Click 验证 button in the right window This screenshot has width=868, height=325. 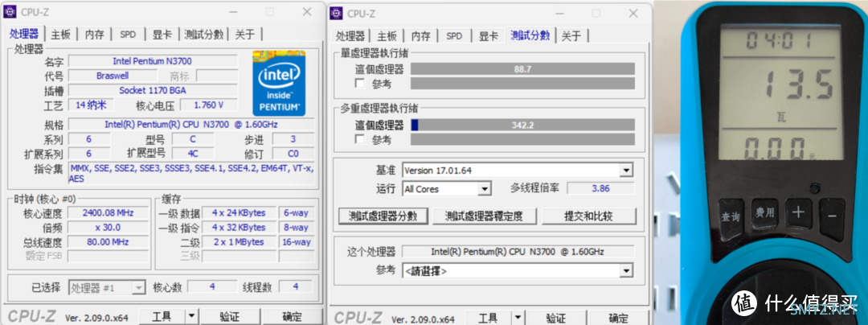tap(556, 318)
